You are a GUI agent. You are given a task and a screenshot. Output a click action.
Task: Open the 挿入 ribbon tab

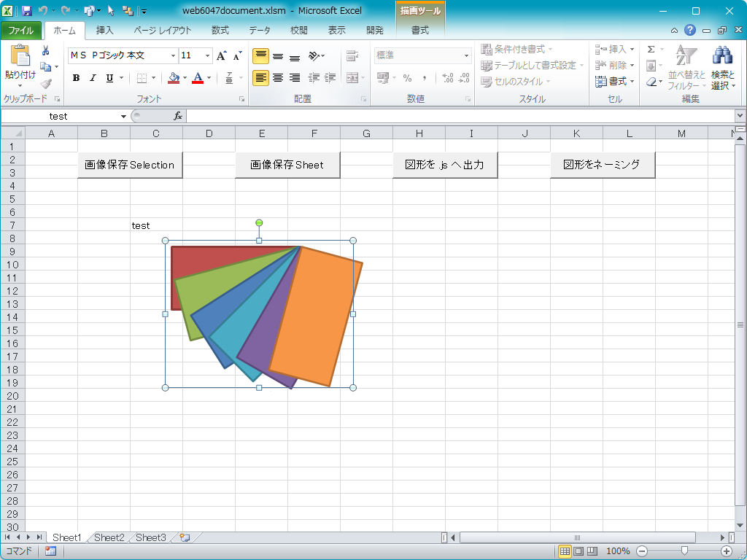click(x=105, y=30)
